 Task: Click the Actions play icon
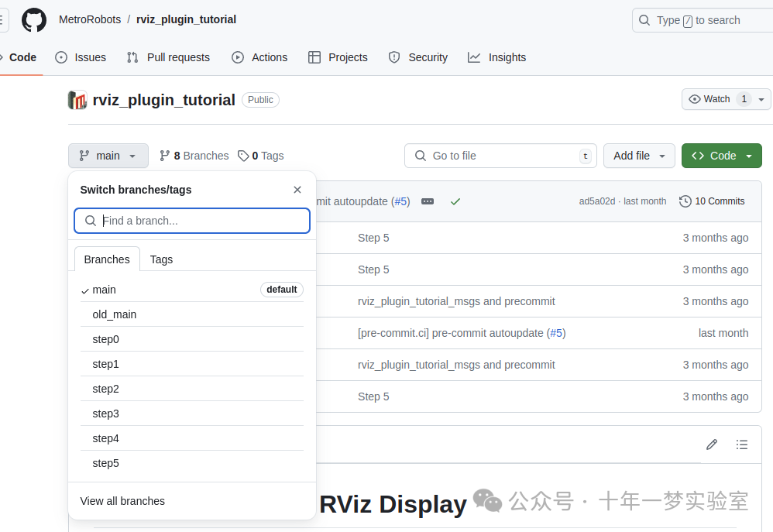coord(238,57)
